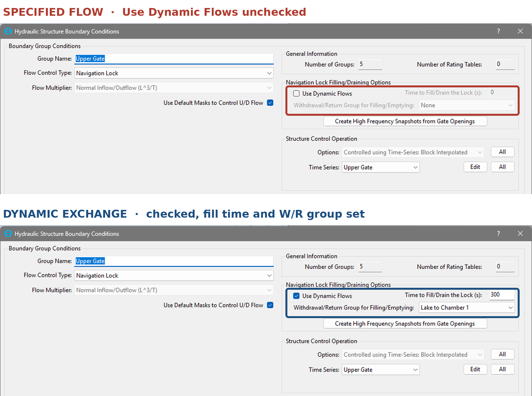
Task: Open Flow Control Type dropdown in top dialog
Action: [x=174, y=73]
